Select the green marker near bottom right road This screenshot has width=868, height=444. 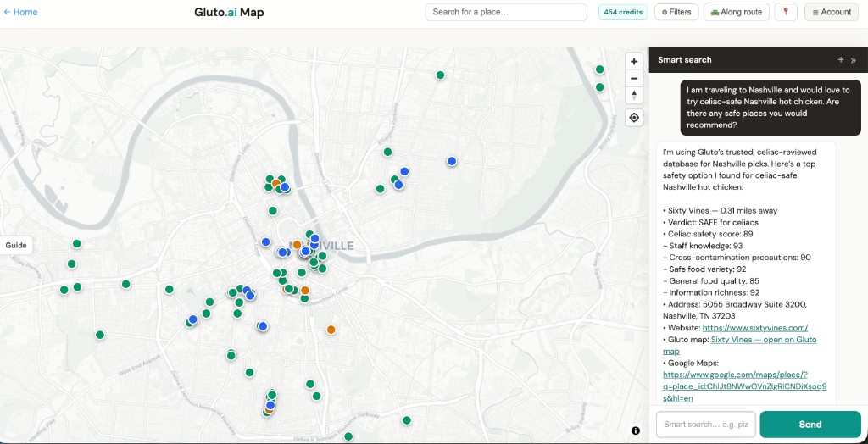tap(407, 420)
